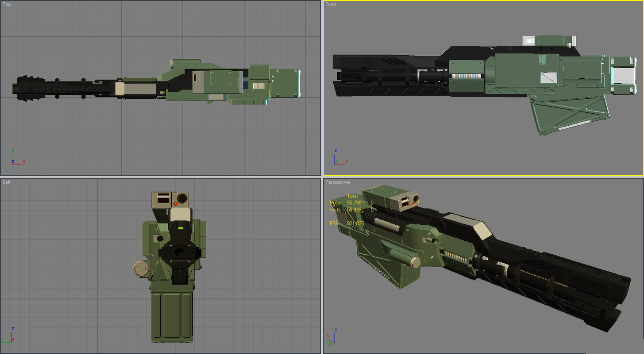Click the FPS value in Perspective viewport
The width and height of the screenshot is (644, 354).
tap(355, 223)
